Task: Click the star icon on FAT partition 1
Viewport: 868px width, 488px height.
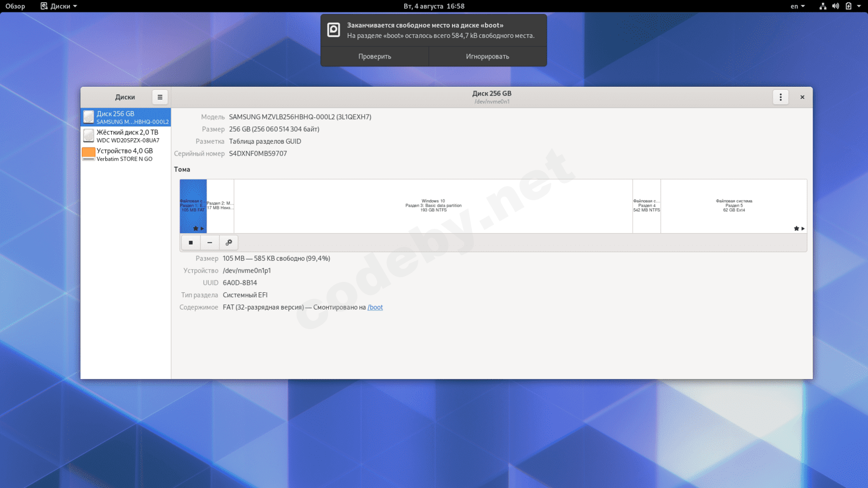Action: click(x=195, y=228)
